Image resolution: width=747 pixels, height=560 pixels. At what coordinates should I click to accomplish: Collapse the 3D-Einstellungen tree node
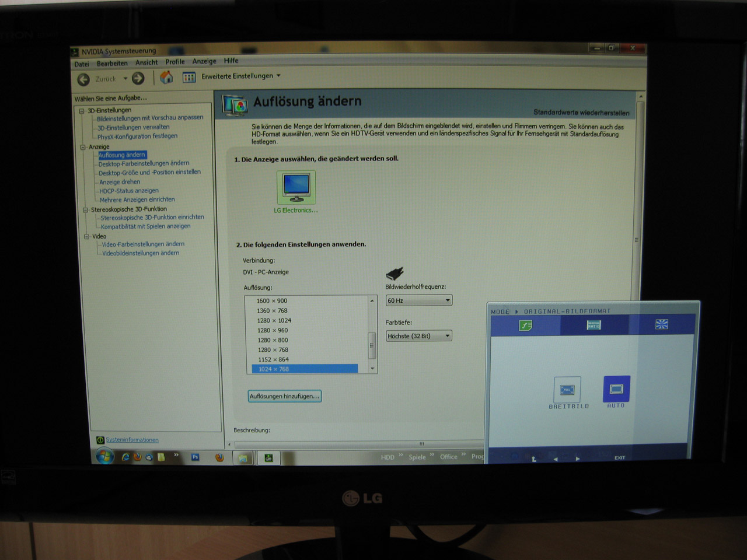click(82, 111)
